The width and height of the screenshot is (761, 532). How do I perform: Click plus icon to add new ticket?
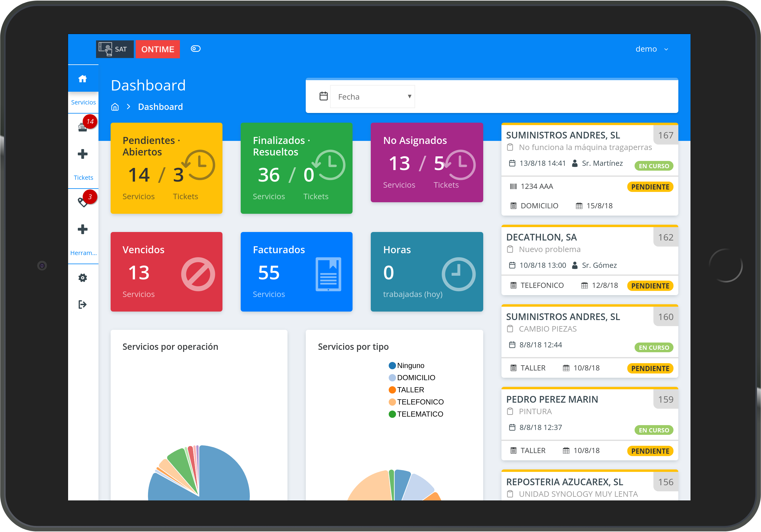click(x=83, y=229)
